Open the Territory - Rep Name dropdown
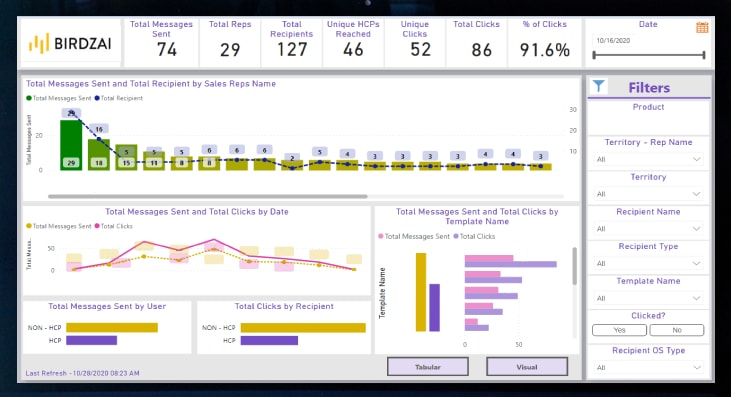 [648, 159]
